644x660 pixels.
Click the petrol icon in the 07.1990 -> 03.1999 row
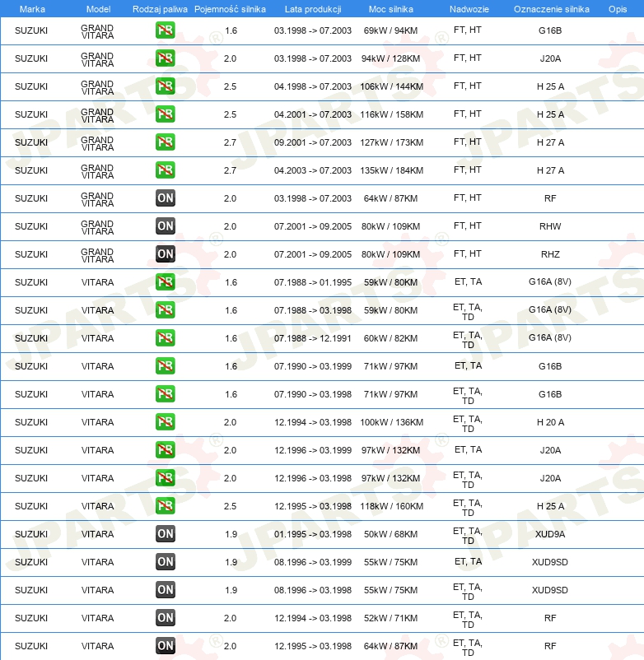point(165,366)
